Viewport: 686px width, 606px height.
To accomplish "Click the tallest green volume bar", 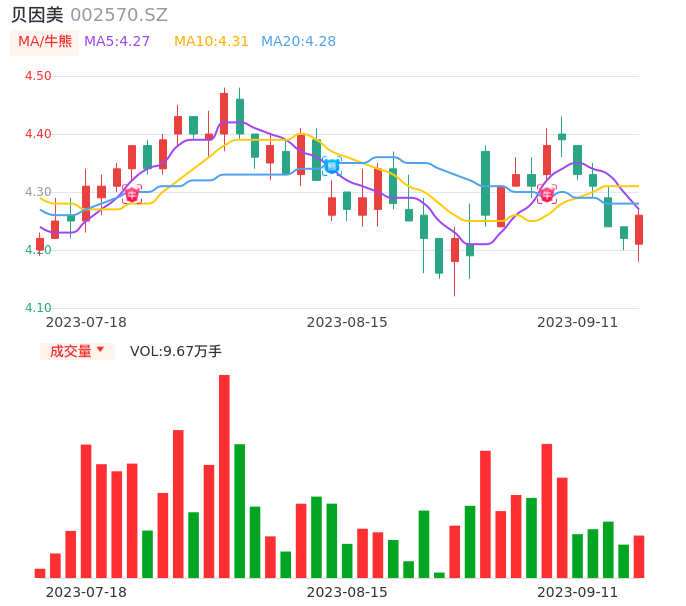I will [240, 510].
